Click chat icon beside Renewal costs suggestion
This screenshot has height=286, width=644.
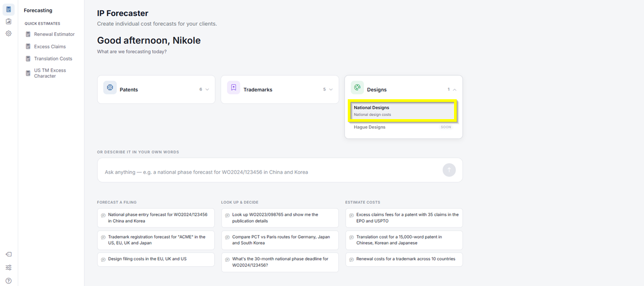pyautogui.click(x=351, y=259)
